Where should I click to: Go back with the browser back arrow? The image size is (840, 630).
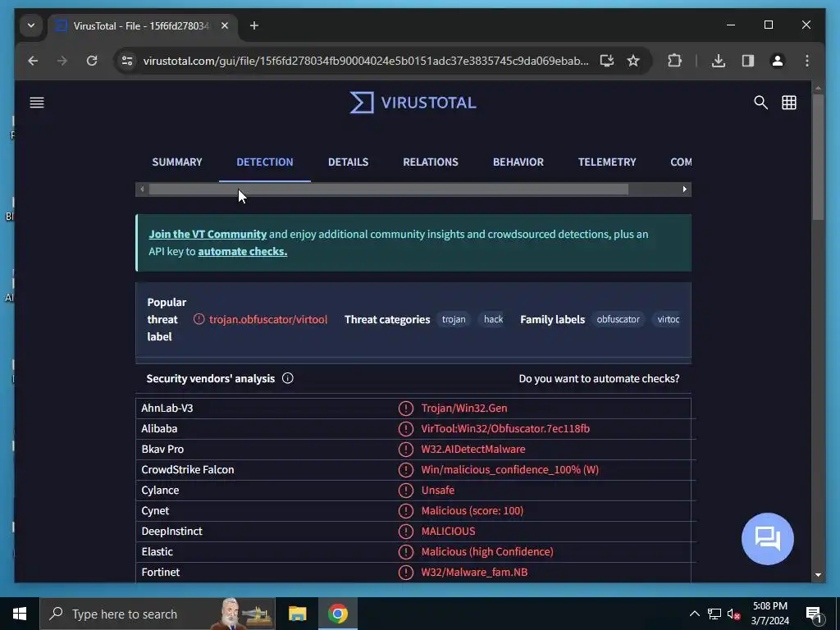tap(33, 61)
